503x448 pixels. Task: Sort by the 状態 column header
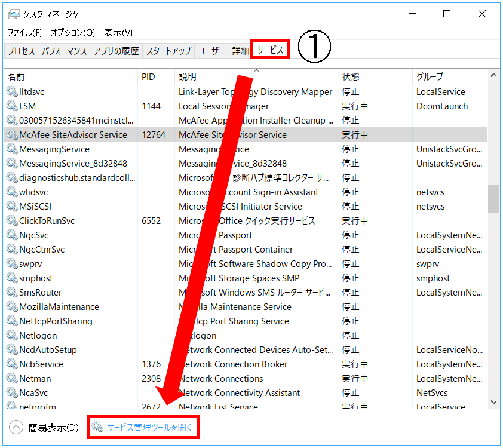[x=351, y=77]
